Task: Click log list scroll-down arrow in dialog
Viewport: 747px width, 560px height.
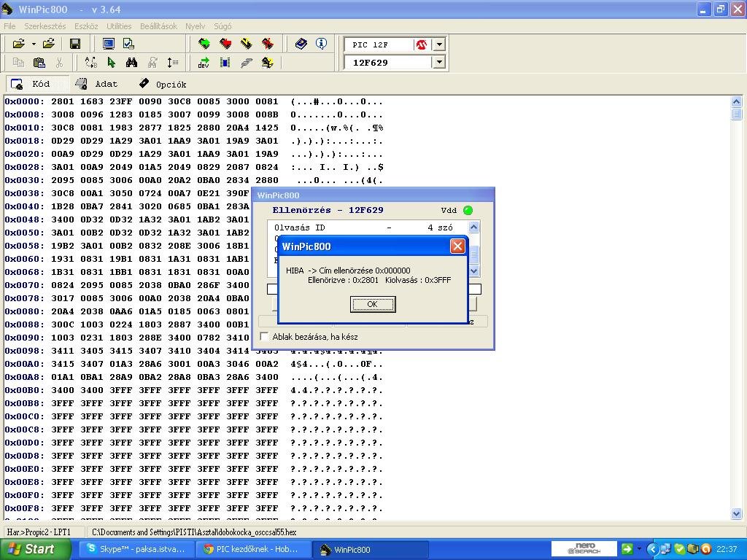Action: [474, 271]
